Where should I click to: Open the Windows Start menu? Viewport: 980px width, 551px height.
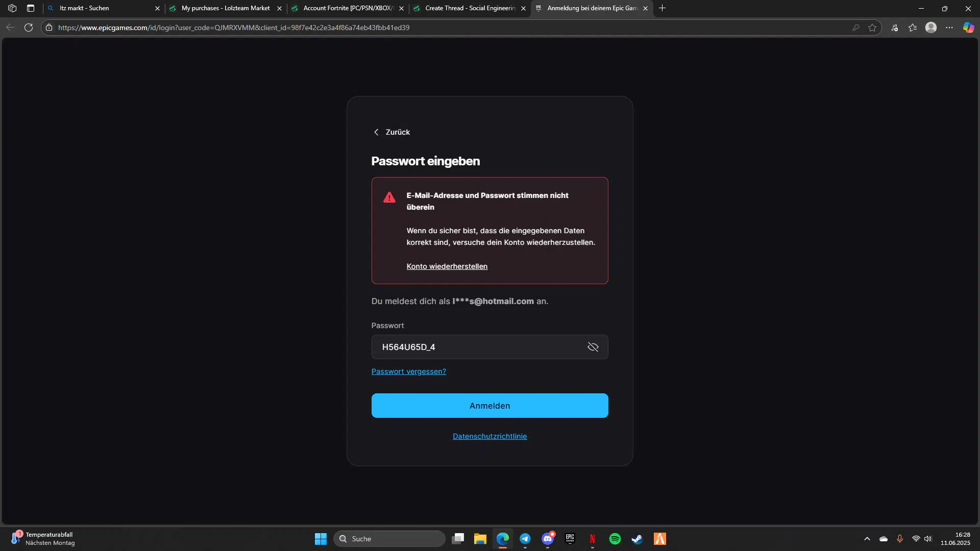click(321, 539)
